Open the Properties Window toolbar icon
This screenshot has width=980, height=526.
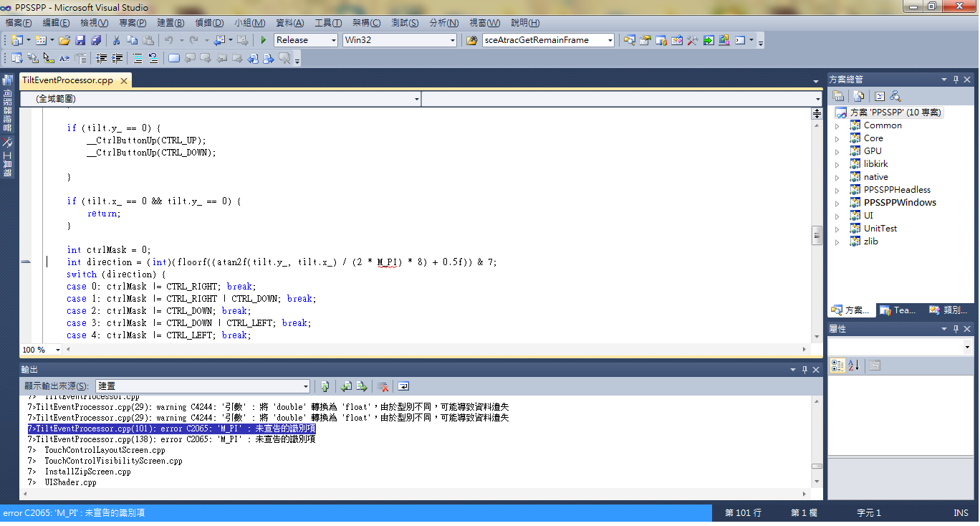click(645, 40)
